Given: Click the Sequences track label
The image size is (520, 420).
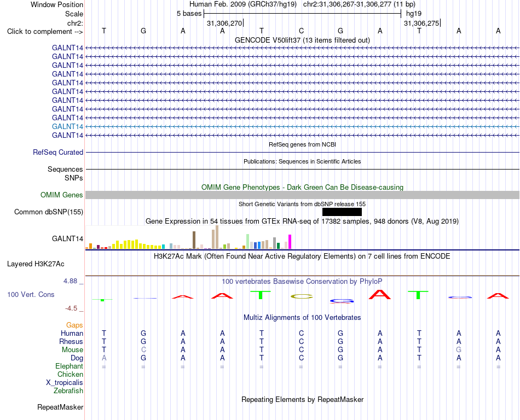Looking at the screenshot, I should coord(65,170).
